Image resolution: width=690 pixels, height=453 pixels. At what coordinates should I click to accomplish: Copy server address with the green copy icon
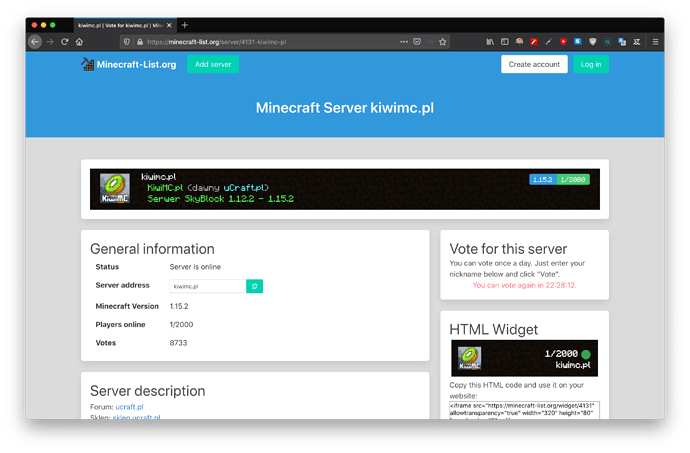click(x=254, y=286)
